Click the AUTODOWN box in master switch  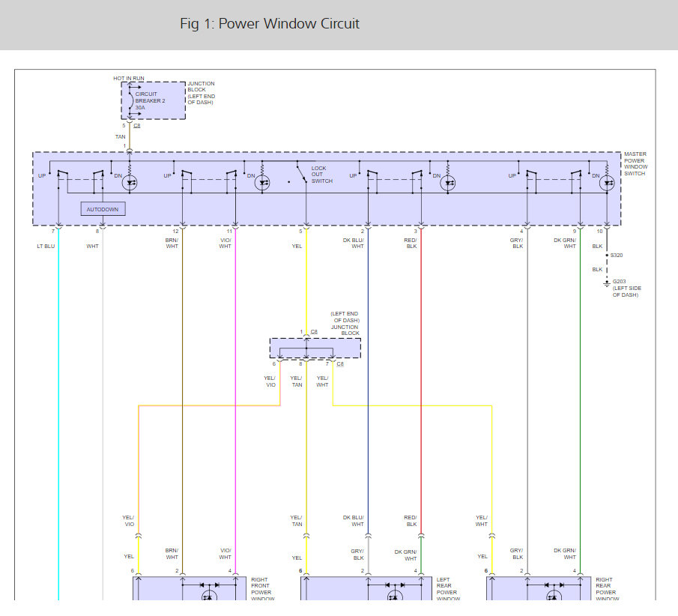click(103, 209)
